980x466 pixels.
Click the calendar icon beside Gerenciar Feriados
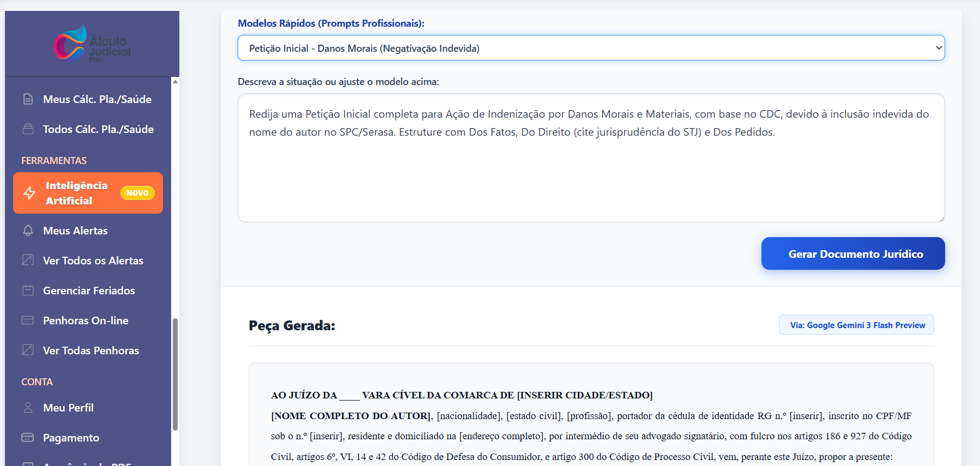coord(28,291)
